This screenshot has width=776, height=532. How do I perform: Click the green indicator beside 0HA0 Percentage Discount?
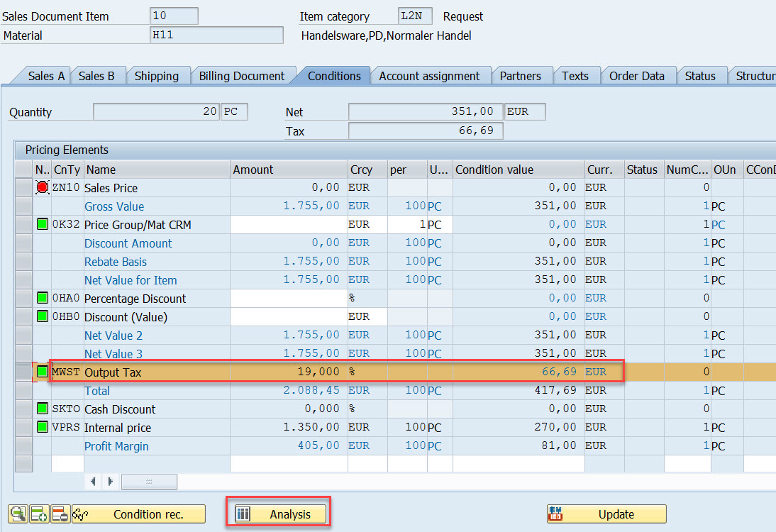pyautogui.click(x=42, y=298)
